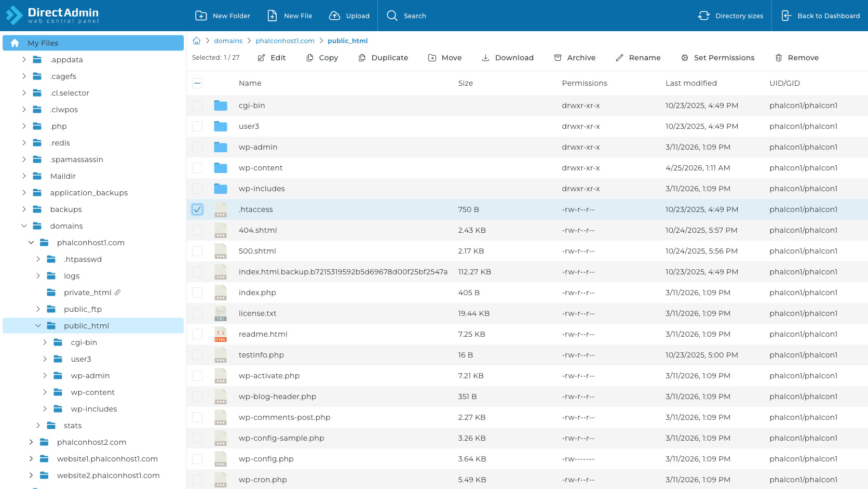The height and width of the screenshot is (489, 868).
Task: Click the wp-cron.php file name
Action: pos(263,480)
